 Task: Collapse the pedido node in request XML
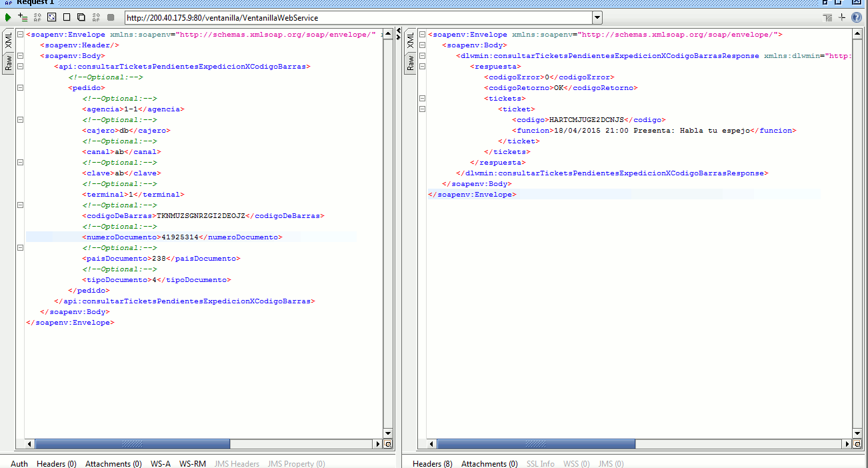(21, 88)
